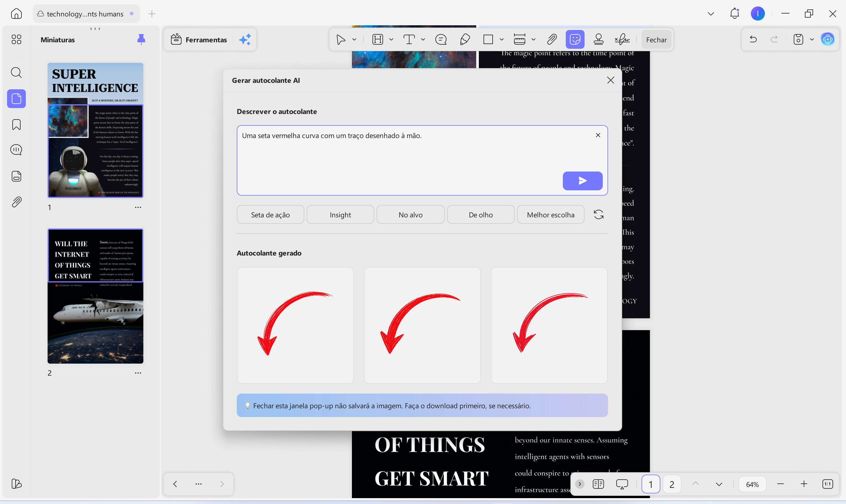Image resolution: width=846 pixels, height=504 pixels.
Task: Choose the 'Seta de ação' suggestion
Action: 270,215
